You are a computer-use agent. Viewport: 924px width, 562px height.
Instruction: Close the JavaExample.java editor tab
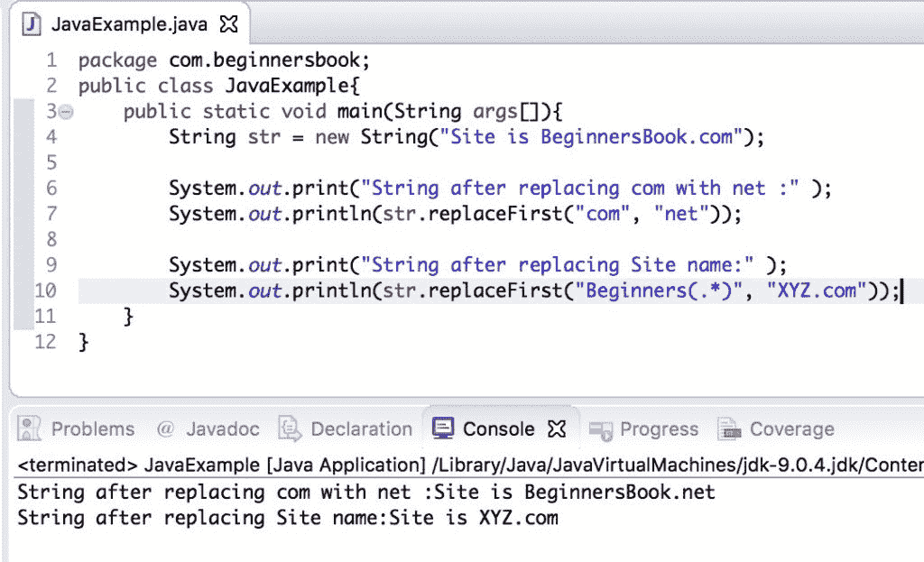click(229, 23)
